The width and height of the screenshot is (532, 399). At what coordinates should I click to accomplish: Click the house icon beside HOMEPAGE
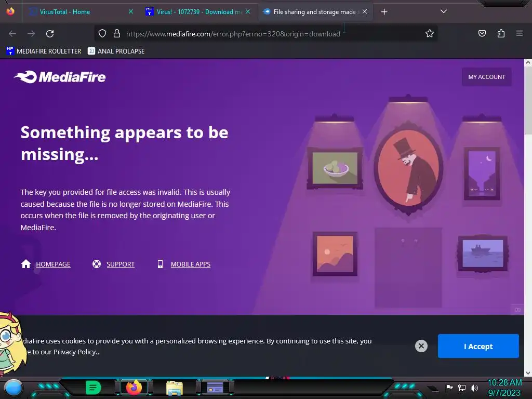pyautogui.click(x=26, y=264)
